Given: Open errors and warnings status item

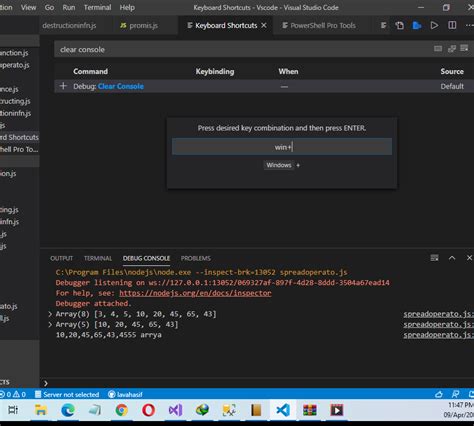Looking at the screenshot, I should pos(13,394).
